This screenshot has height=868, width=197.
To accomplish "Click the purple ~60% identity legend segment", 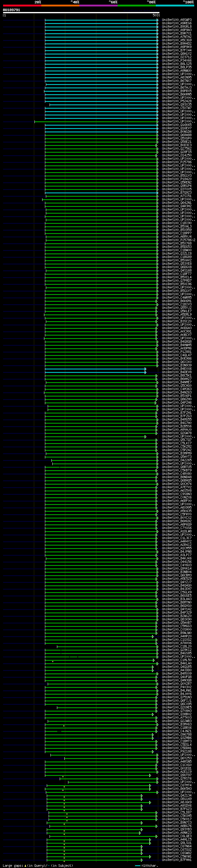I will 99,6.
